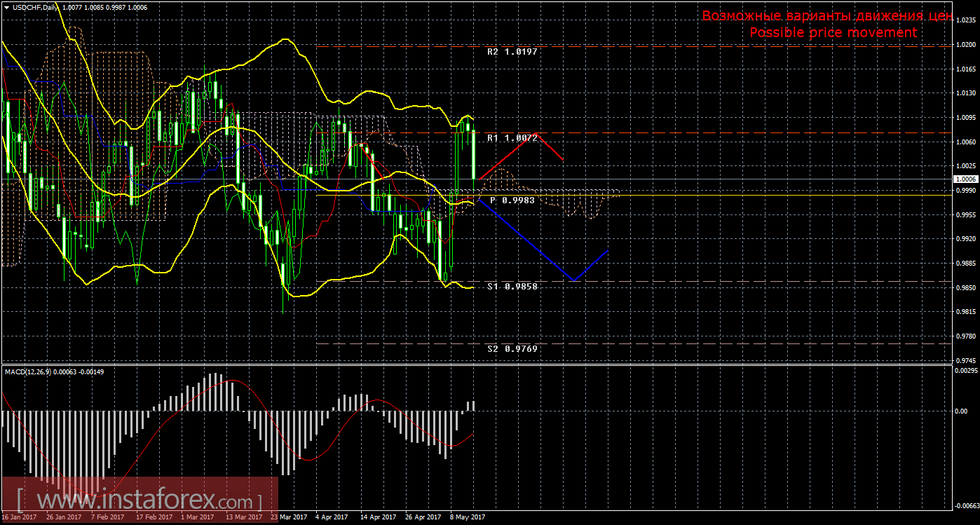Select the blue projected price path bottom

tap(573, 280)
